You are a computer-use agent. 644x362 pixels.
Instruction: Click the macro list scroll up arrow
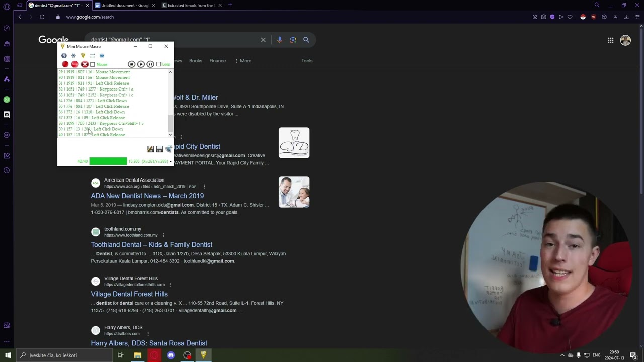coord(170,72)
